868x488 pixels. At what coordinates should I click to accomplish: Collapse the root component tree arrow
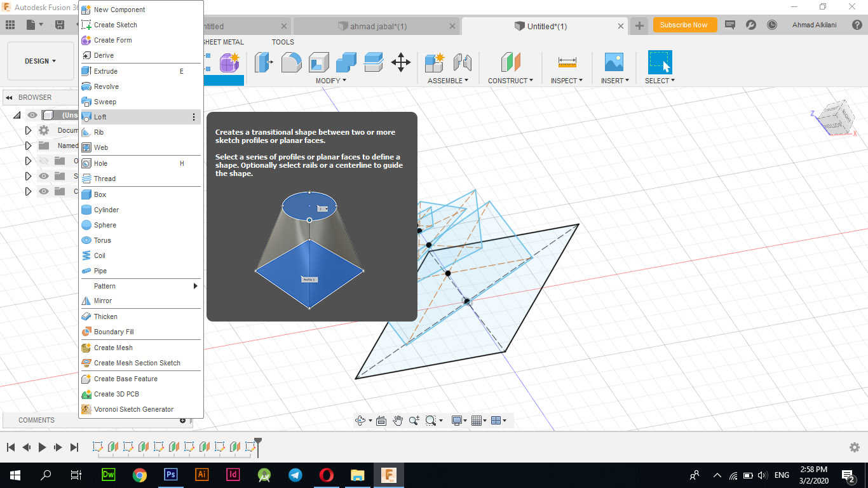pos(17,115)
